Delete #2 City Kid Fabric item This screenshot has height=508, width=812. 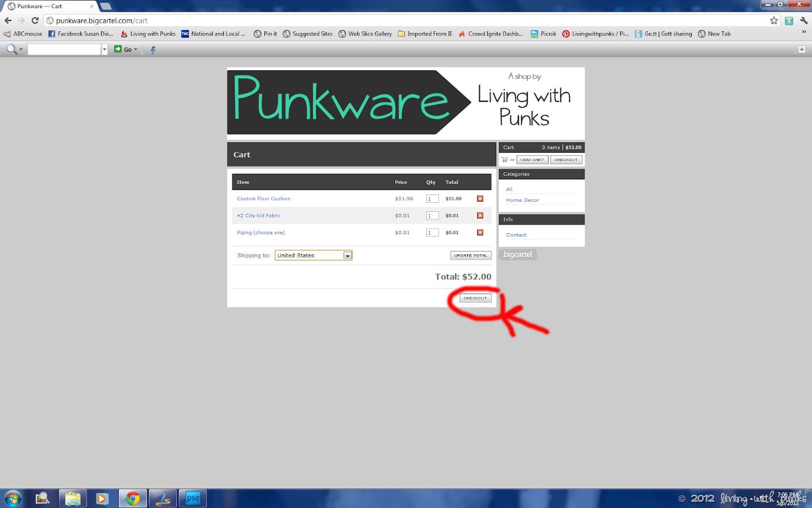[x=480, y=215]
